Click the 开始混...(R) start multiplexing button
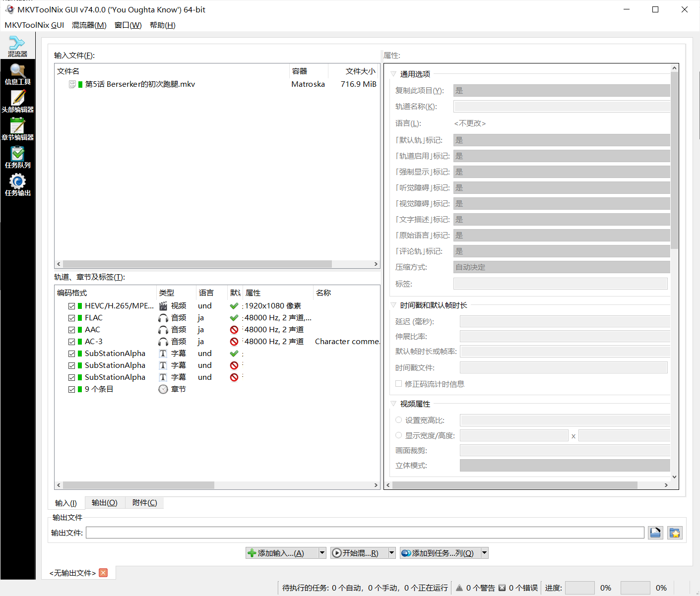The image size is (700, 596). pos(359,553)
